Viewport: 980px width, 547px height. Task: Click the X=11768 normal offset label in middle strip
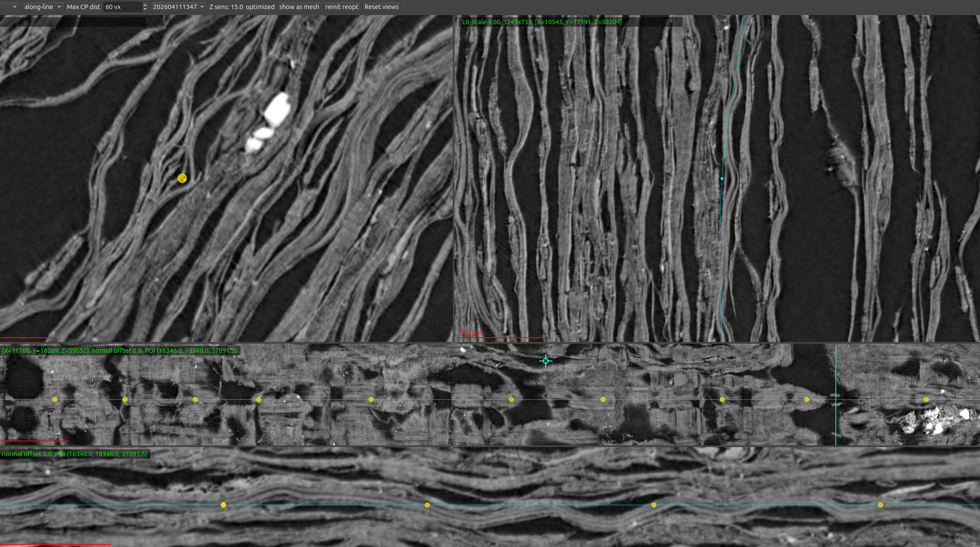pyautogui.click(x=120, y=351)
